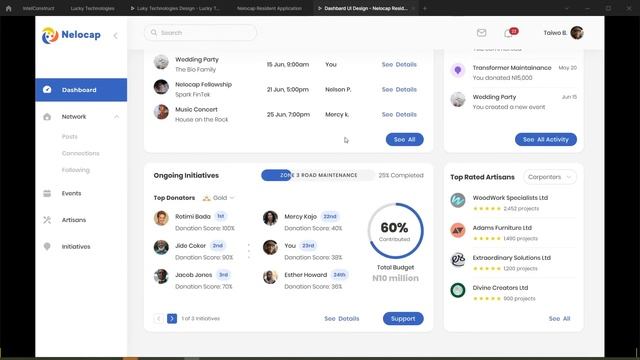
Task: Collapse the Network submenu chevron
Action: [x=117, y=117]
